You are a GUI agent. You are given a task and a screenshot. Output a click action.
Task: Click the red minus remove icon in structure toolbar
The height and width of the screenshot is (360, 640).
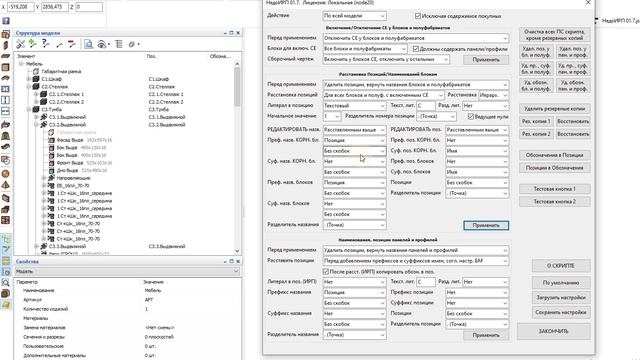click(x=72, y=44)
